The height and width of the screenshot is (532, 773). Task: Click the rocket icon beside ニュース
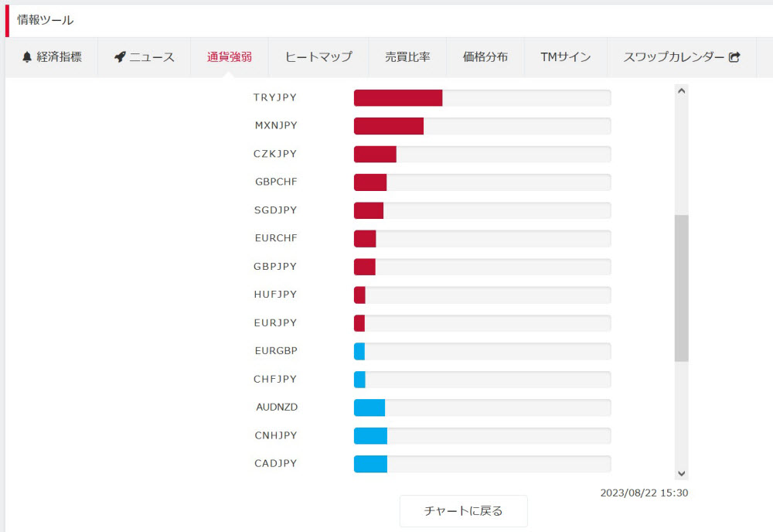120,57
